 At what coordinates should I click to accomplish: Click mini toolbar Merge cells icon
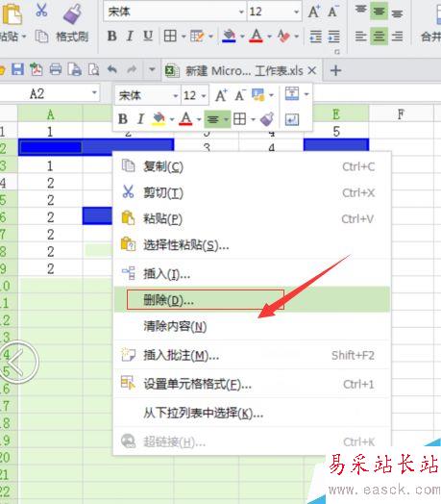tap(292, 94)
